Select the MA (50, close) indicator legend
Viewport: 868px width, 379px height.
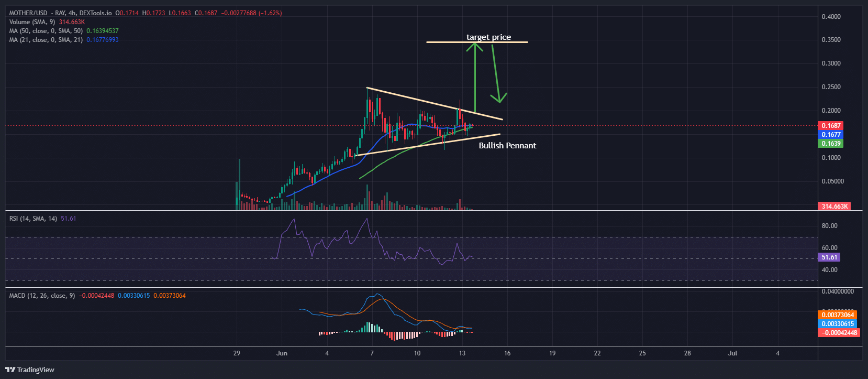[46, 31]
